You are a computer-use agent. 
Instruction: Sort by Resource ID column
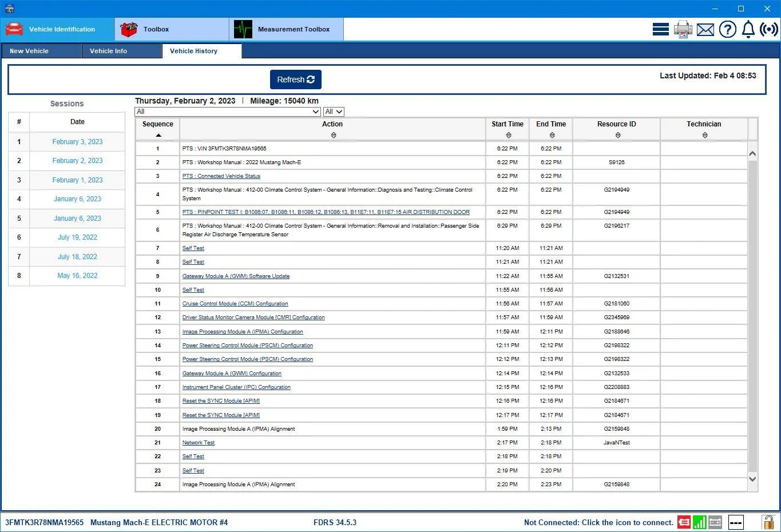click(x=618, y=136)
